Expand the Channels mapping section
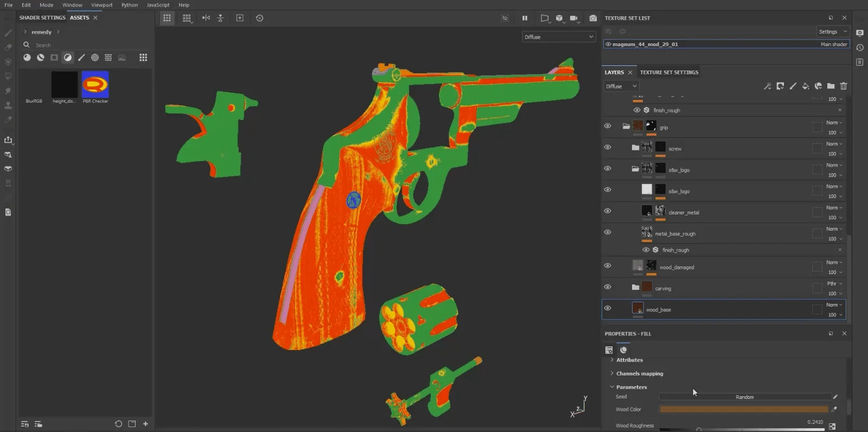This screenshot has height=432, width=868. 612,373
